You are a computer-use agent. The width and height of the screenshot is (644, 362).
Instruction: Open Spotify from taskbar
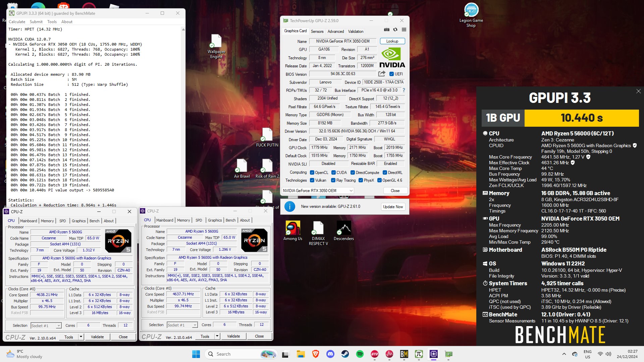(x=360, y=354)
